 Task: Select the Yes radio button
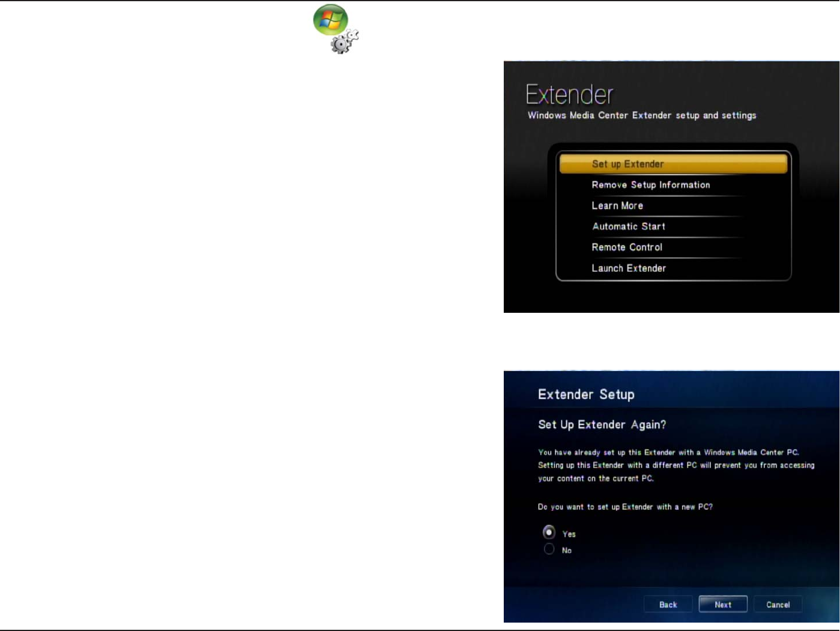[x=549, y=533]
